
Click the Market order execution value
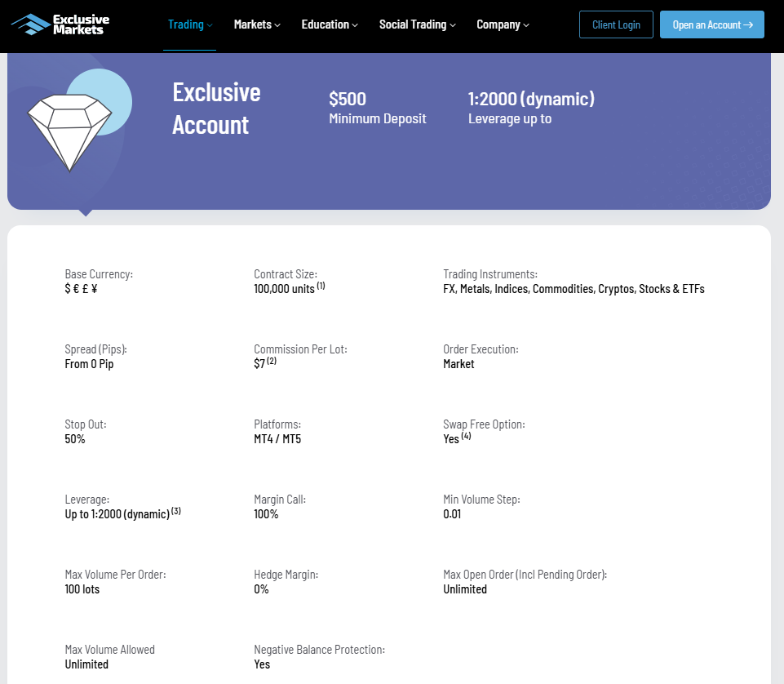[458, 364]
